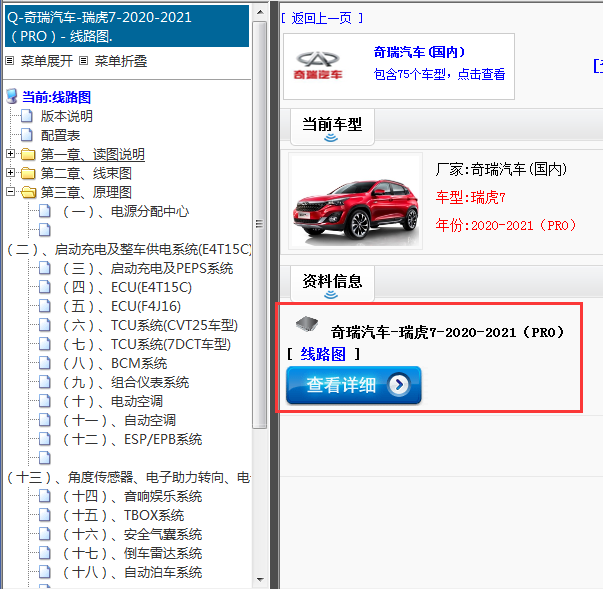Click the 菜单折叠 menu option
The height and width of the screenshot is (589, 603).
121,61
